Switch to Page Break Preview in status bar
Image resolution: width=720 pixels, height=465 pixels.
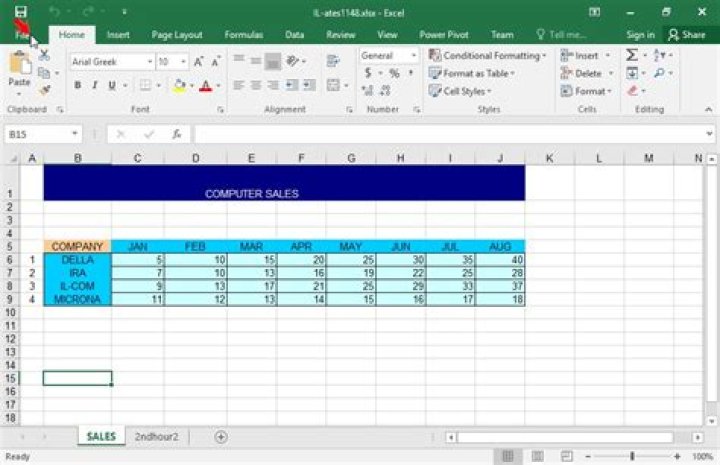[567, 456]
